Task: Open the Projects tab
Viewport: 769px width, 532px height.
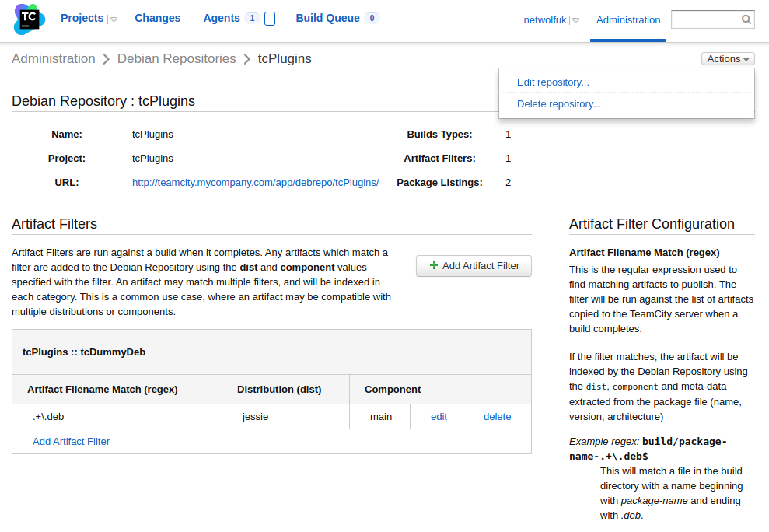Action: click(x=82, y=18)
